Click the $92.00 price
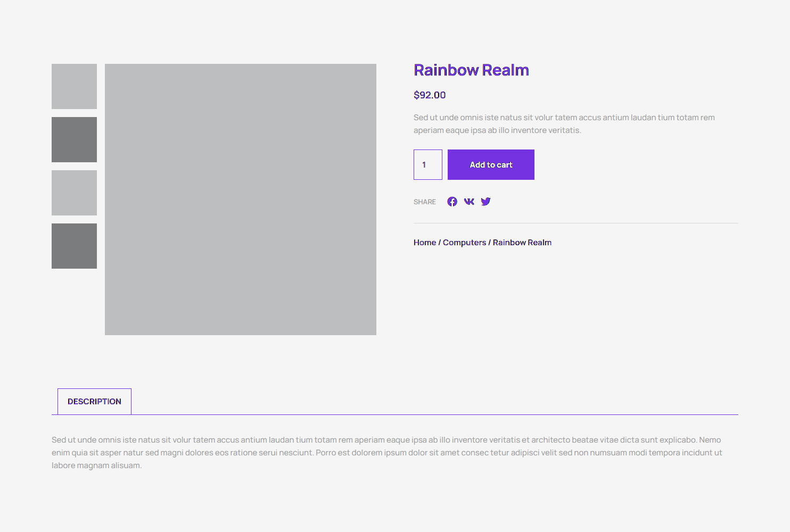Image resolution: width=790 pixels, height=532 pixels. click(430, 95)
